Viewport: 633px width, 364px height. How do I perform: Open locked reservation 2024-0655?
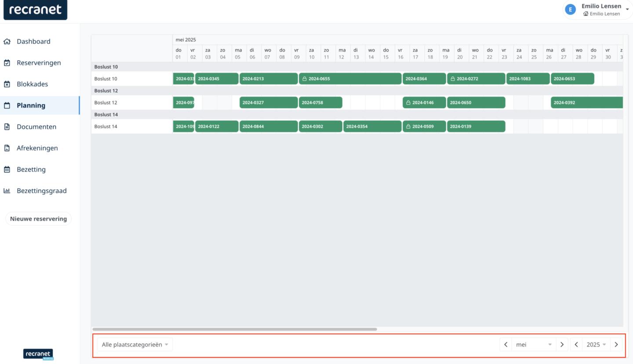pyautogui.click(x=350, y=79)
